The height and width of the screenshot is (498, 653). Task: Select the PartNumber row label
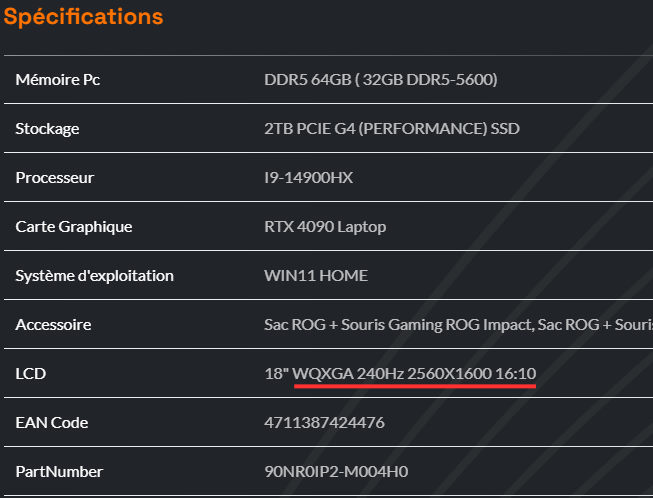pyautogui.click(x=59, y=472)
